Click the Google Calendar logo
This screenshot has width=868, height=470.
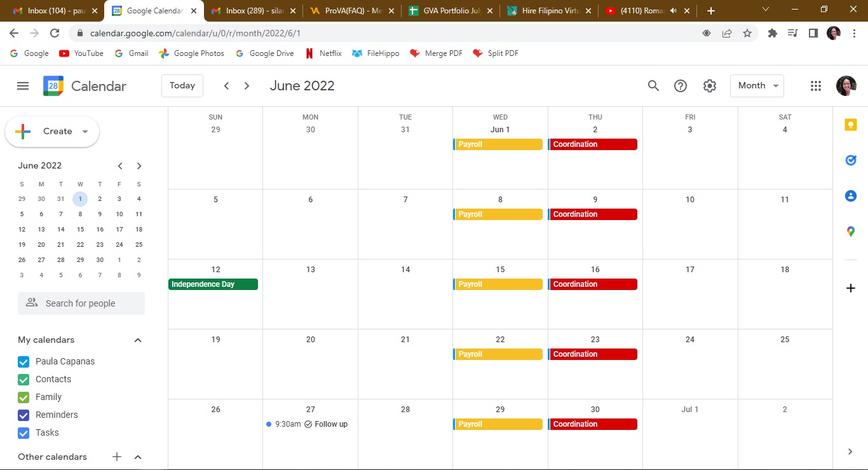click(x=53, y=86)
